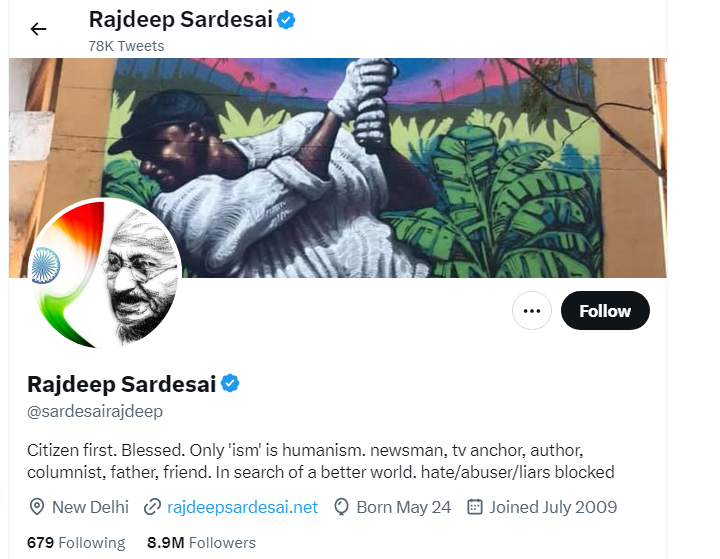Click the location pin icon
720x559 pixels.
(37, 507)
